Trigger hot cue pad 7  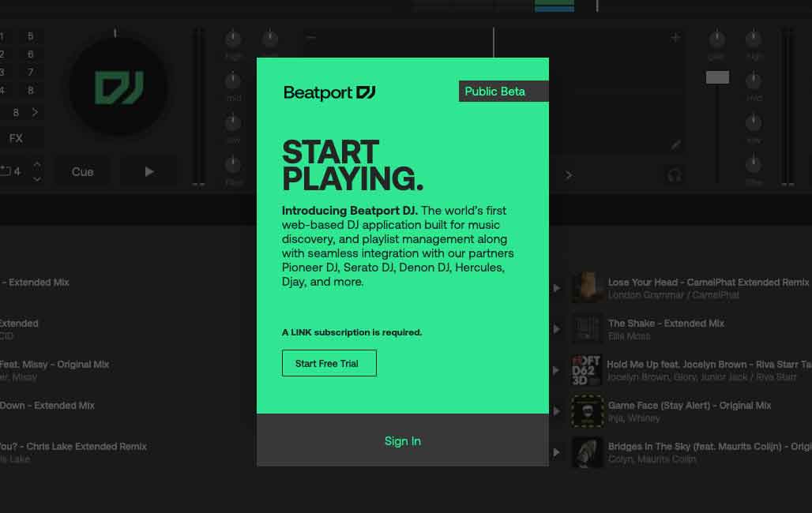click(x=31, y=72)
